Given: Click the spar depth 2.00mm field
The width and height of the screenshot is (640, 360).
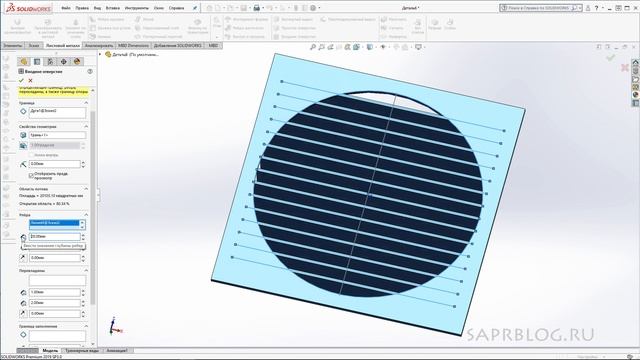Looking at the screenshot, I should (x=55, y=303).
